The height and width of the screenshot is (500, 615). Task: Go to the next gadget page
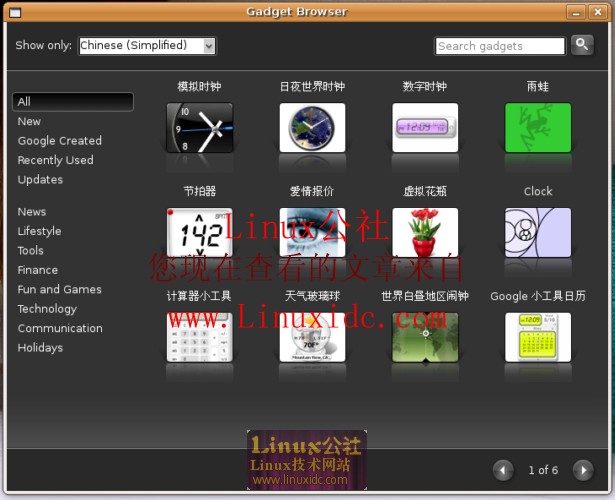pos(583,470)
